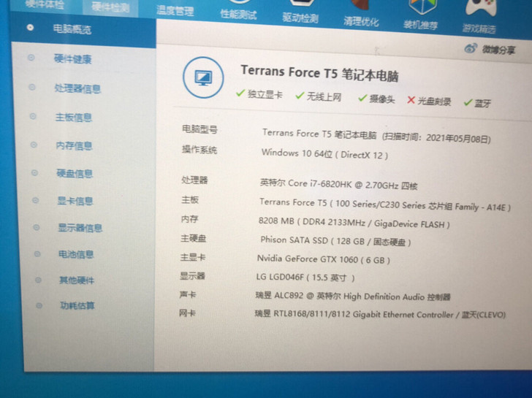532x398 pixels.
Task: Open the 驱动检测 tab
Action: [x=300, y=18]
